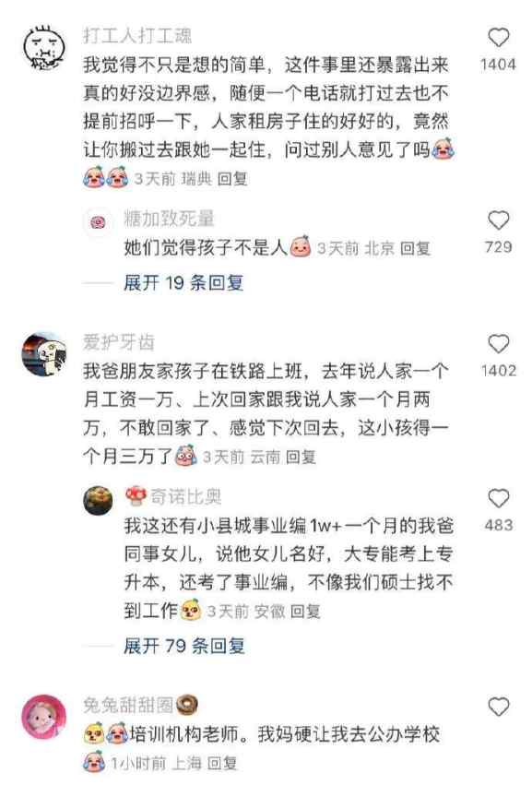Tap 糖加致死量's small donut avatar

(x=98, y=222)
